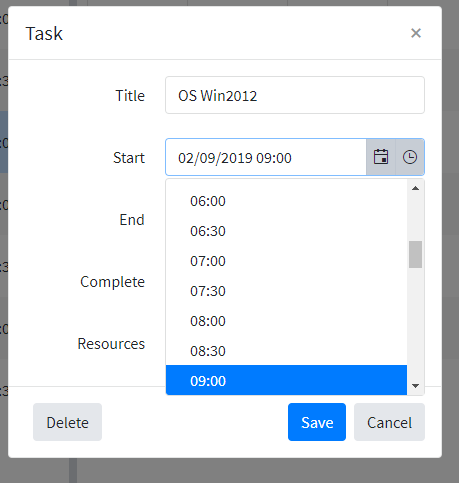Open the calendar date picker icon
The height and width of the screenshot is (483, 459).
click(381, 157)
